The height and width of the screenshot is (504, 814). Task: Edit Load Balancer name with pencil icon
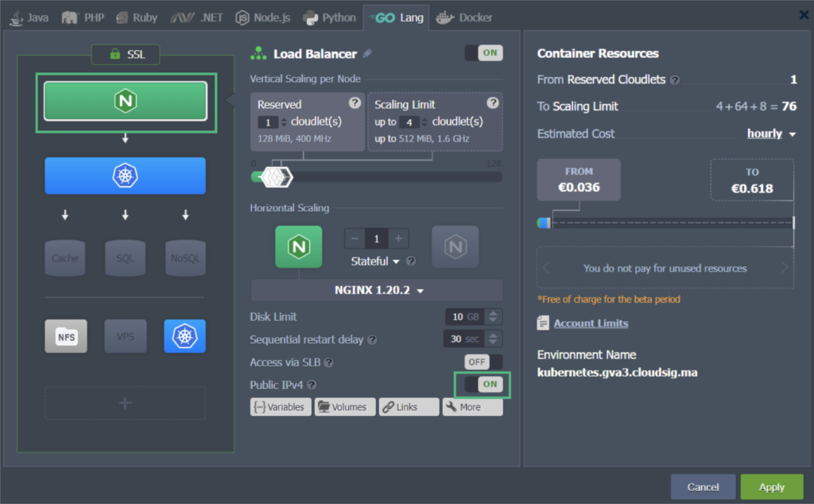click(x=367, y=53)
